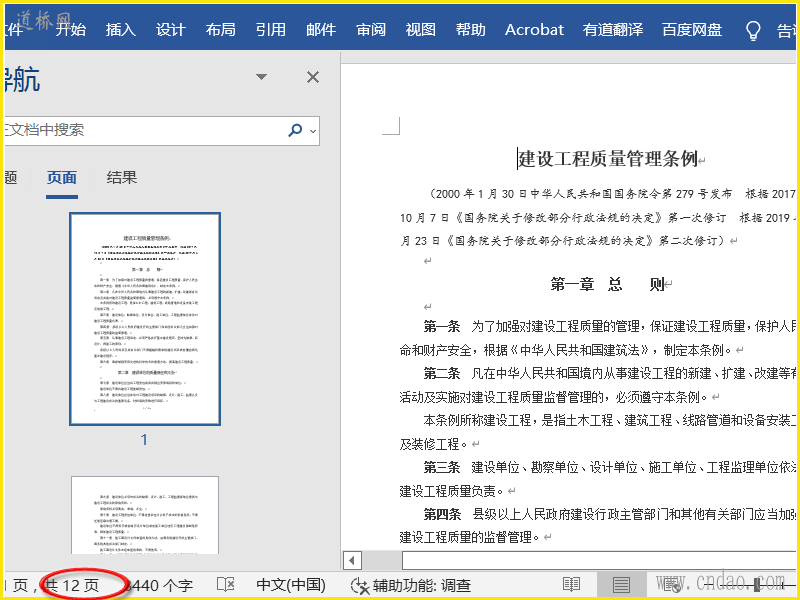This screenshot has height=600, width=800.
Task: Click the heading 第一章 总 则
Action: (607, 284)
